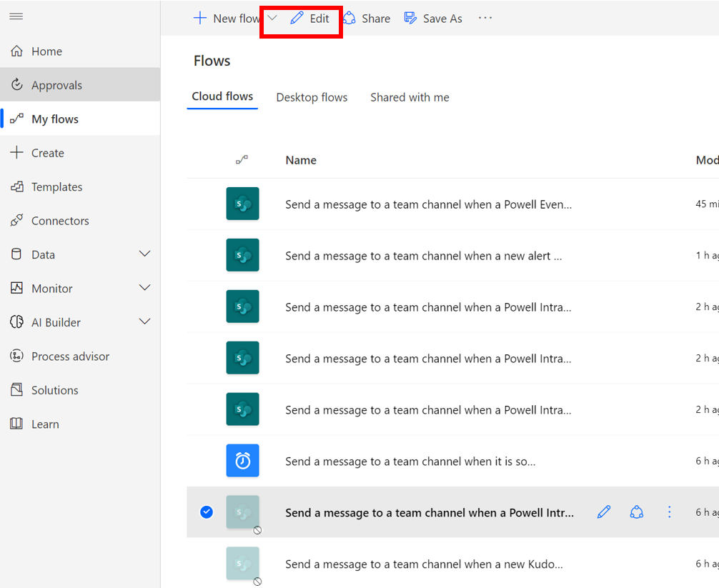Switch to the Cloud flows tab

coord(222,96)
